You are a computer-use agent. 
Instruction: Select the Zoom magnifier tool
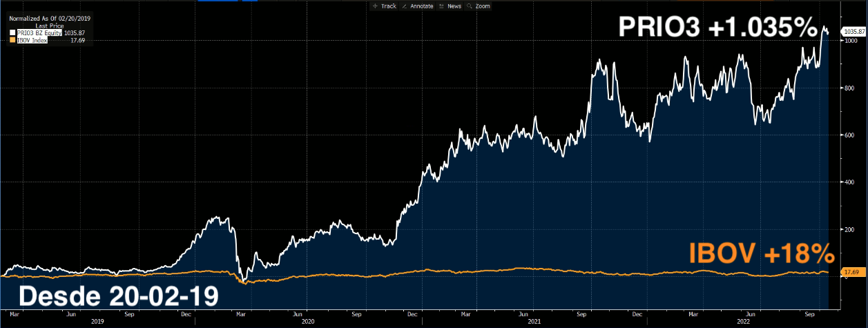pos(479,6)
